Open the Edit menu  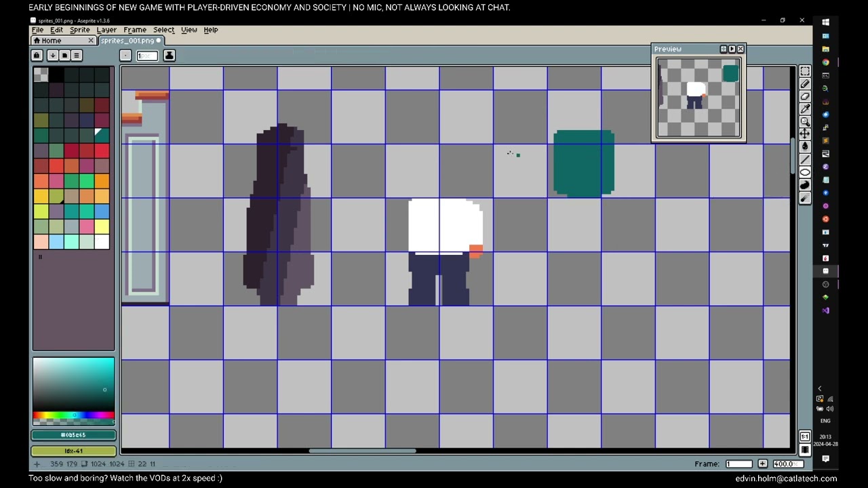56,30
